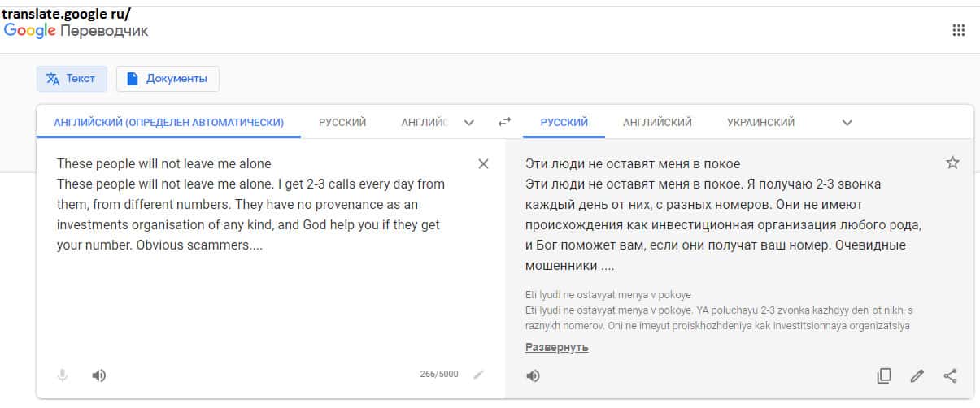
Task: Expand the target language list
Action: pos(847,123)
